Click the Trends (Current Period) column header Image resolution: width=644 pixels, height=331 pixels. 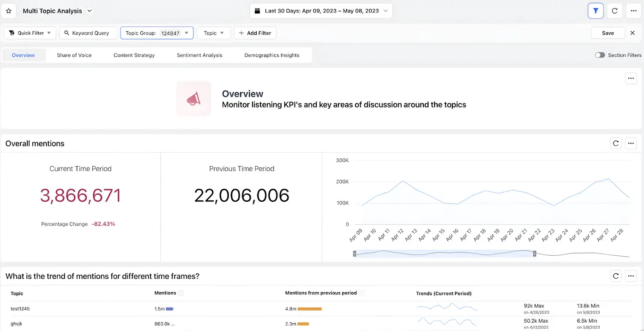pos(444,294)
